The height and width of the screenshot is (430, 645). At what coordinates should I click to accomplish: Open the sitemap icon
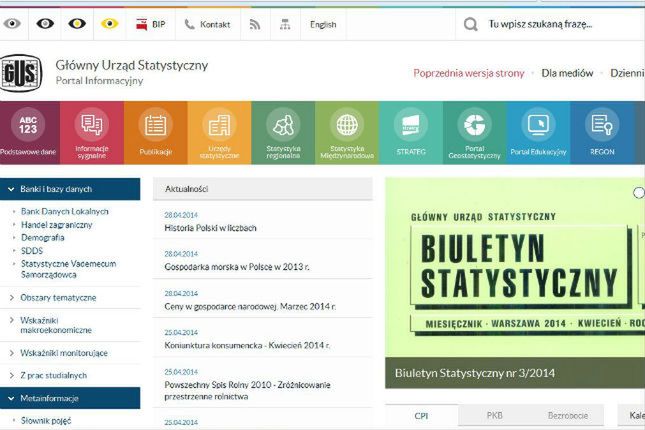285,25
